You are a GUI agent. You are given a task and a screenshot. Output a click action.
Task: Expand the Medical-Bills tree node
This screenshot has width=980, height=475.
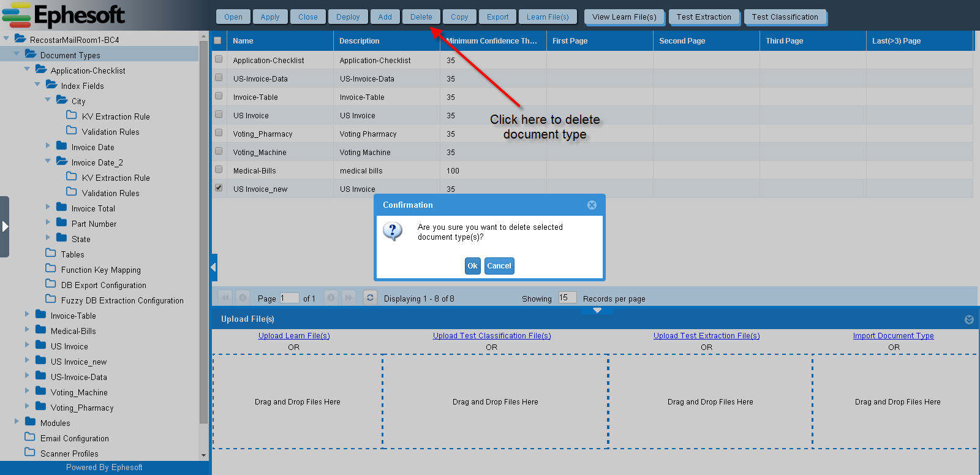(x=27, y=330)
